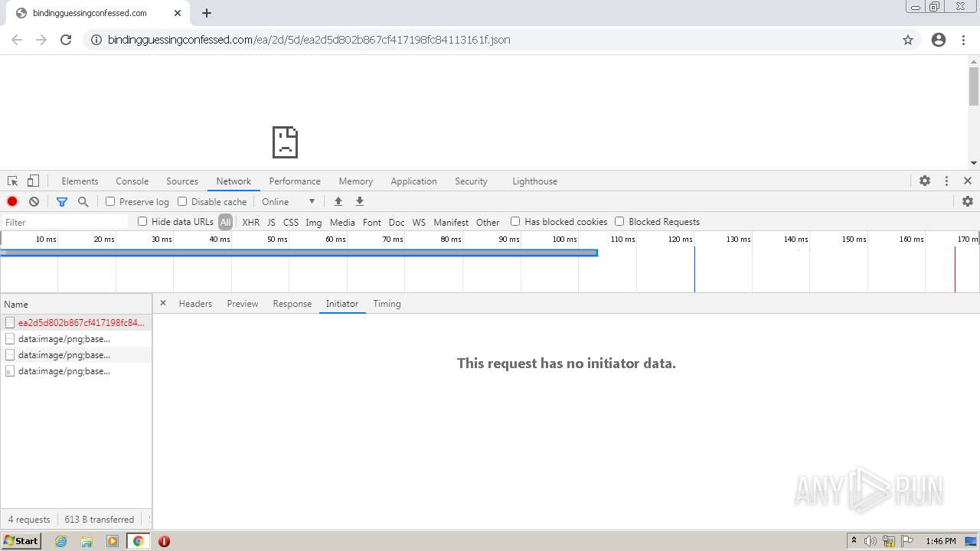Filter requests by JS
Screen dimensions: 980x551
coord(271,222)
